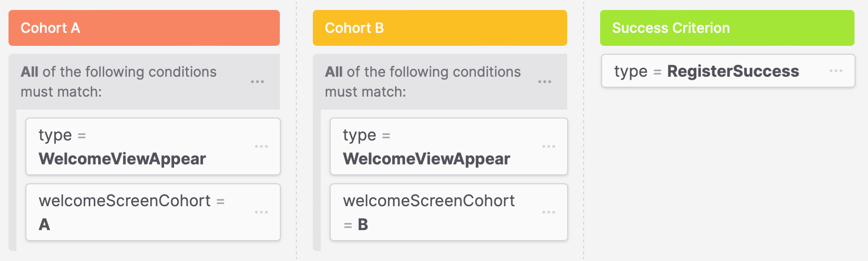Open ellipsis menu on Cohort A WelcomeViewAppear condition
Screen dimensions: 868x261
click(x=261, y=146)
